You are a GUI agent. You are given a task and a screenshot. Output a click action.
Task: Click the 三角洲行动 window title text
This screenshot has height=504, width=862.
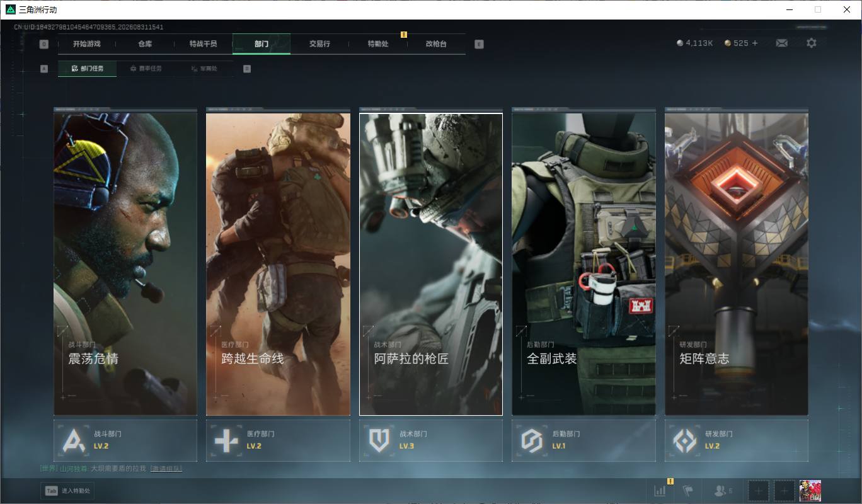pyautogui.click(x=37, y=9)
